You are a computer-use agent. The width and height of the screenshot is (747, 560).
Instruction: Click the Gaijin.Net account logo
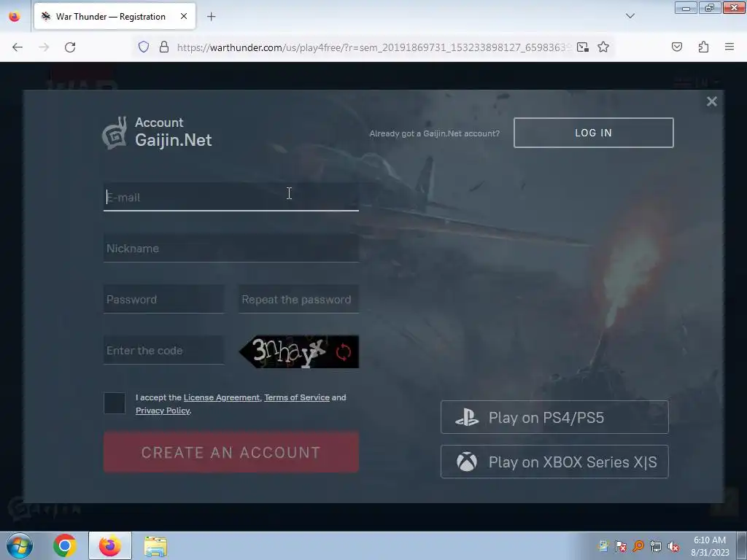click(158, 133)
